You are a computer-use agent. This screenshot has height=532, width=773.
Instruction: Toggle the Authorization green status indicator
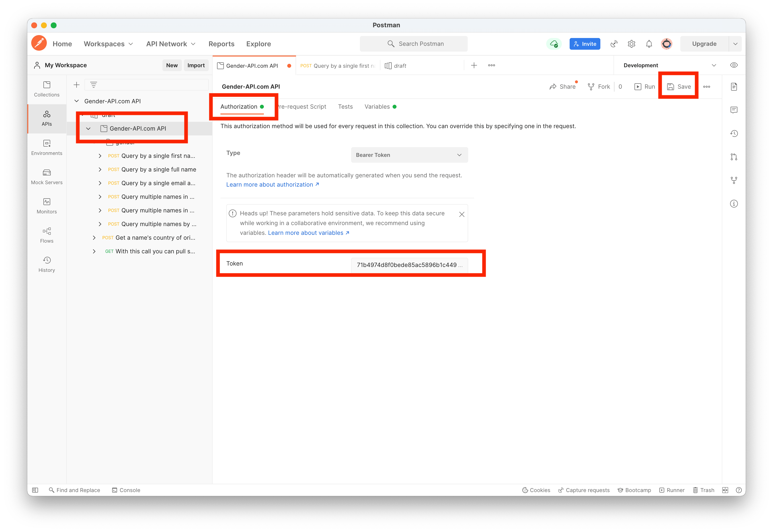(x=262, y=107)
